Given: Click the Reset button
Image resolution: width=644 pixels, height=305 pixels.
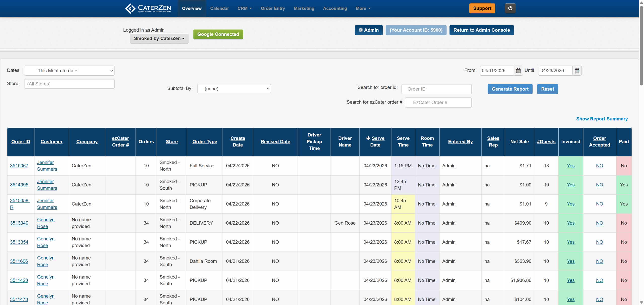Looking at the screenshot, I should click(547, 89).
